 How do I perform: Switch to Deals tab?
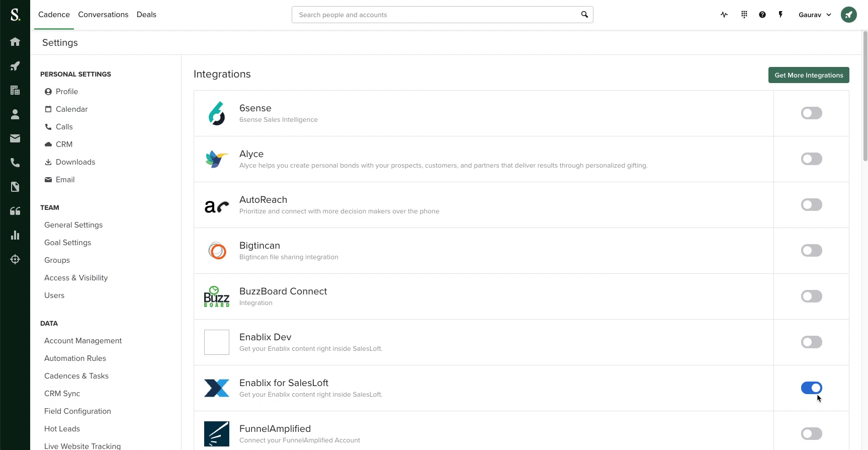[x=146, y=15]
